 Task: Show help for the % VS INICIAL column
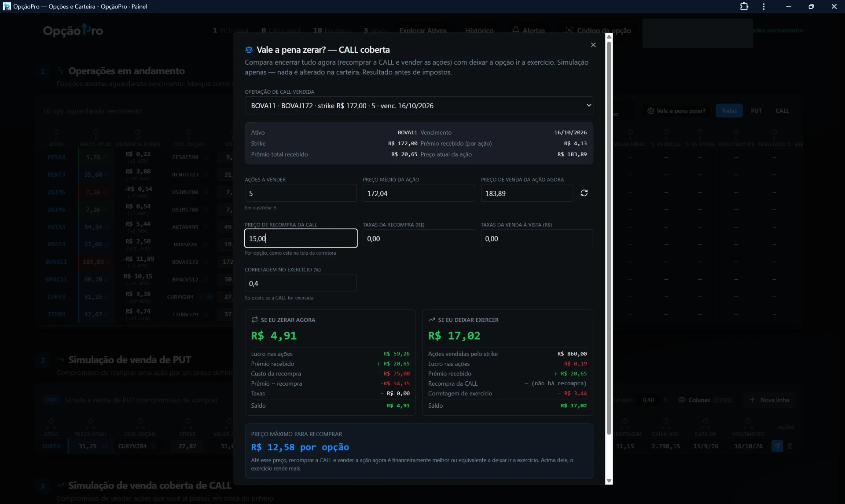666,132
